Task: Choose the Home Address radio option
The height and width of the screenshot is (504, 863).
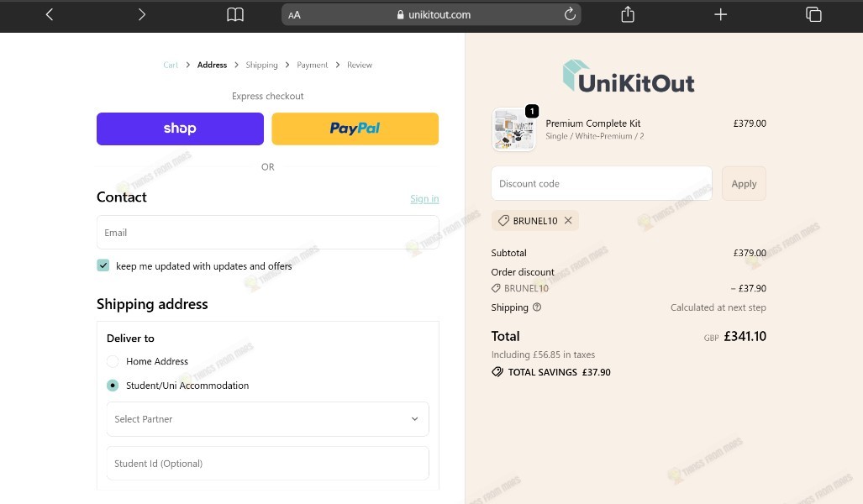Action: pos(113,361)
